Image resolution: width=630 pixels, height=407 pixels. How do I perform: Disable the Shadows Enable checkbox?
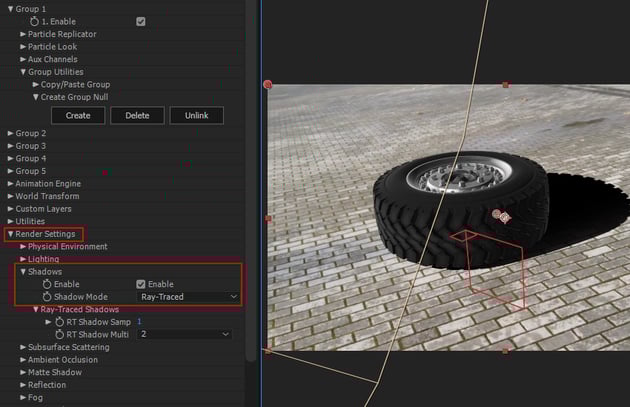click(x=141, y=284)
